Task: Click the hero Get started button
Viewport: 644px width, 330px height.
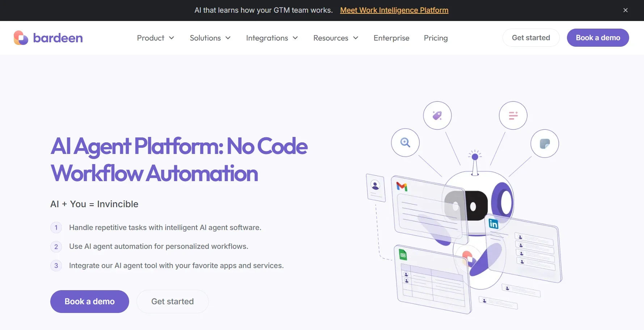Action: click(x=172, y=301)
